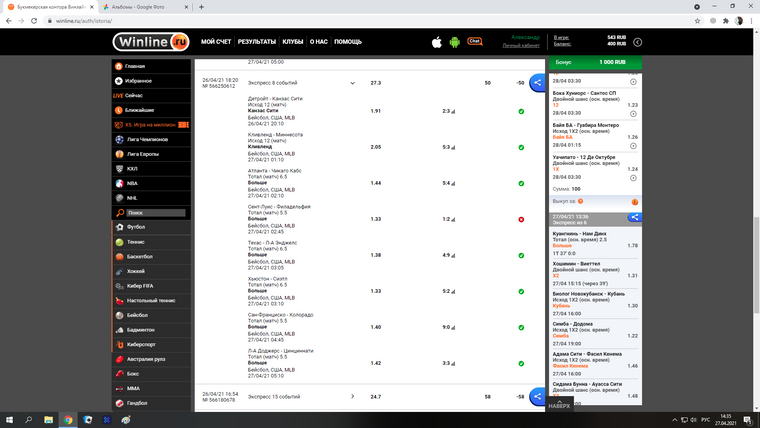This screenshot has height=428, width=760.
Task: Open Windows Start menu
Action: point(9,420)
